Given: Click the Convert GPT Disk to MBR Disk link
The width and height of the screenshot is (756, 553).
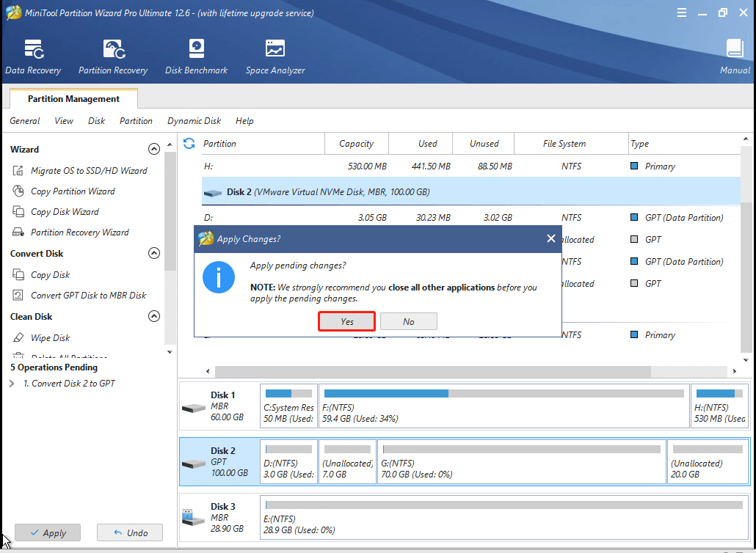Looking at the screenshot, I should coord(88,296).
